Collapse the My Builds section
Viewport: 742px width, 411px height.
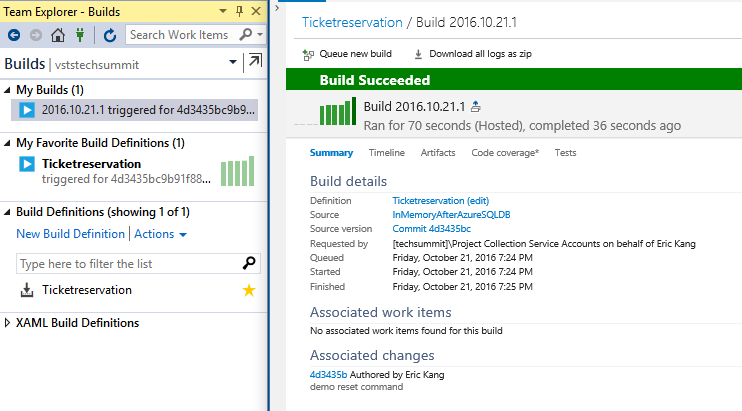(8, 90)
